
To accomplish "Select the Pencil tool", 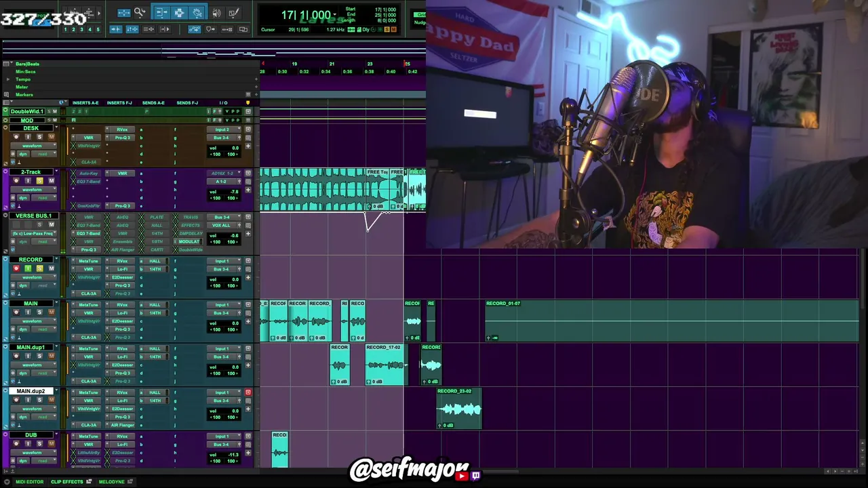I will pyautogui.click(x=233, y=12).
